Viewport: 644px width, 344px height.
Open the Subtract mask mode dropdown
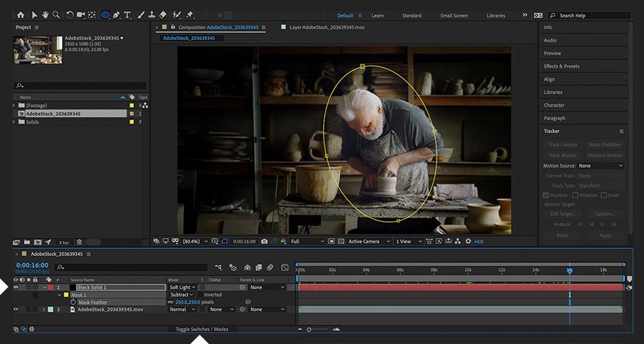(182, 295)
